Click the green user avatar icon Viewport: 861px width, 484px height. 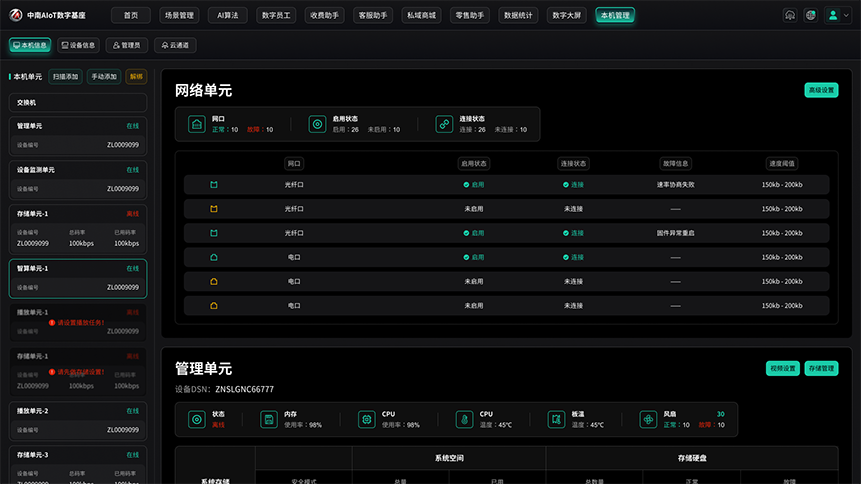[833, 15]
